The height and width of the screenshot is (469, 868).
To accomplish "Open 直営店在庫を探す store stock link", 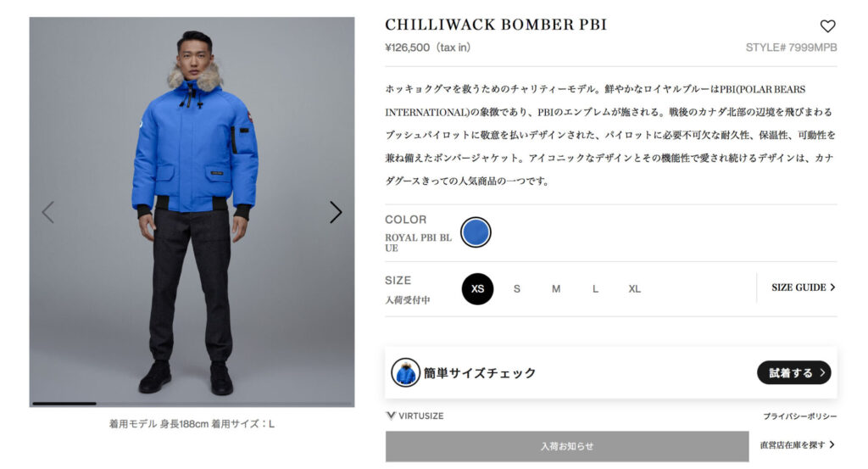I will [797, 444].
